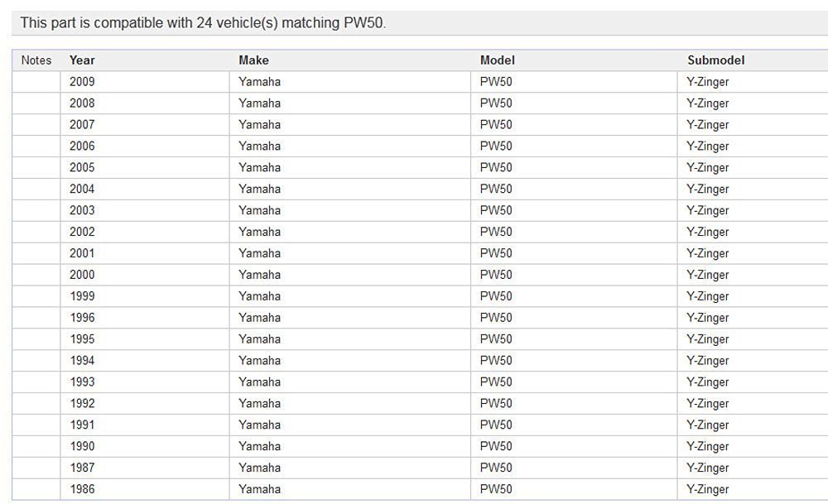Screen dimensions: 828x504
Task: Select the 2008 year row
Action: (82, 103)
